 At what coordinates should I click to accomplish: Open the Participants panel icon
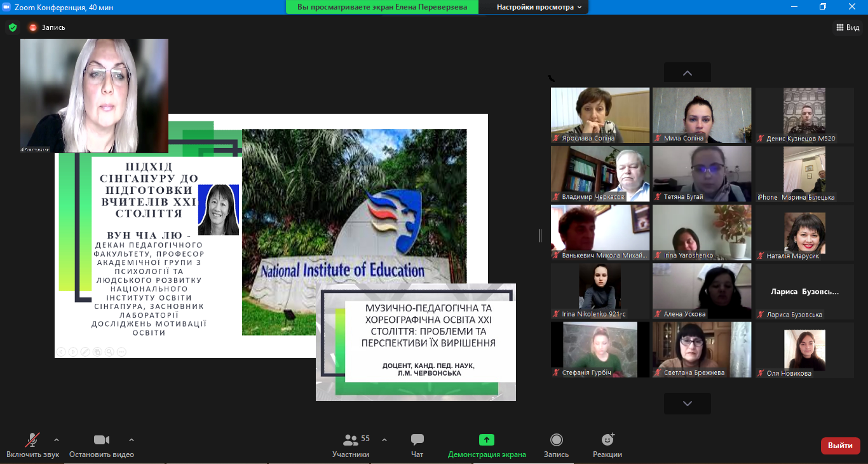(x=351, y=440)
